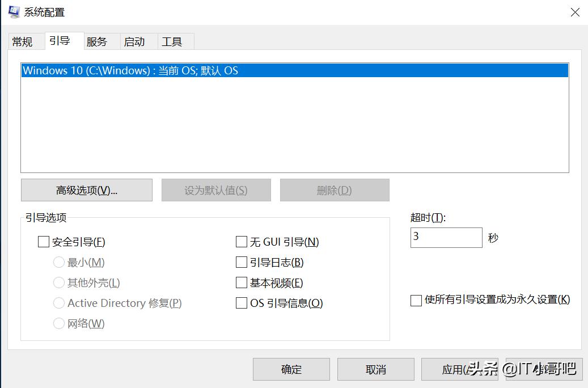588x388 pixels.
Task: Click the 应用 button
Action: tap(458, 369)
